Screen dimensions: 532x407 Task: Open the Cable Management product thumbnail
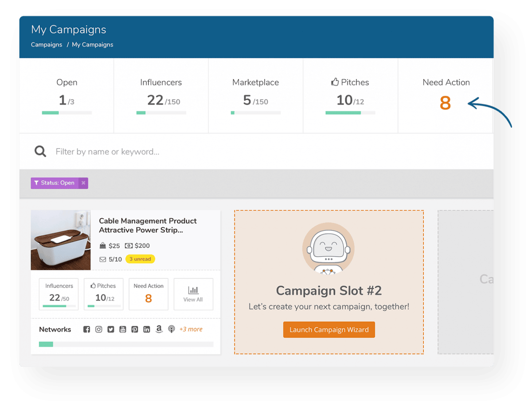[60, 240]
